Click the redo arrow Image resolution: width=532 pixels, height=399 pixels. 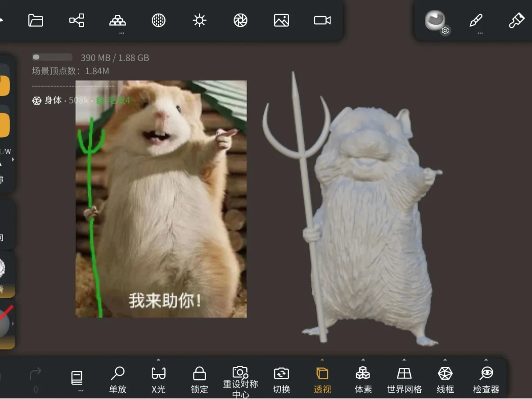[x=36, y=373]
